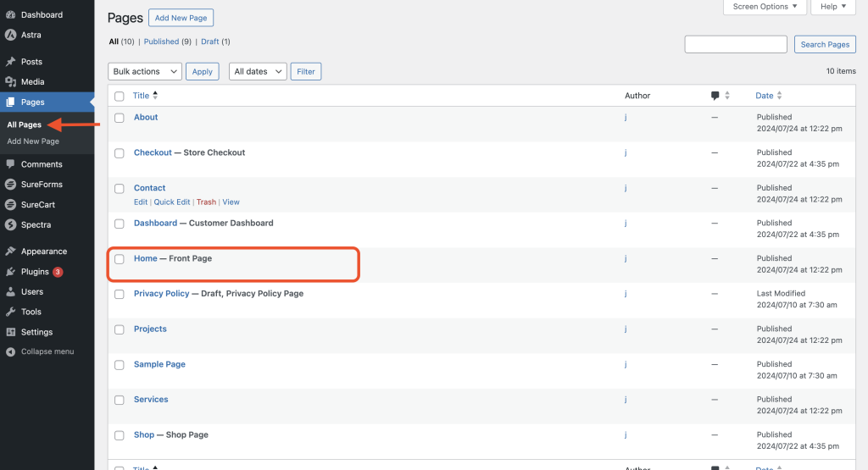Open All Pages submenu item
Screen dimensions: 868x470
pos(25,125)
